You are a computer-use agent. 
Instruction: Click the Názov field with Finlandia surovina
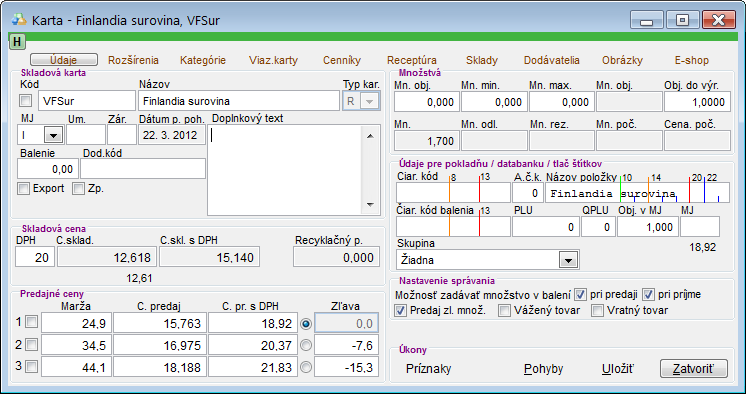(239, 101)
